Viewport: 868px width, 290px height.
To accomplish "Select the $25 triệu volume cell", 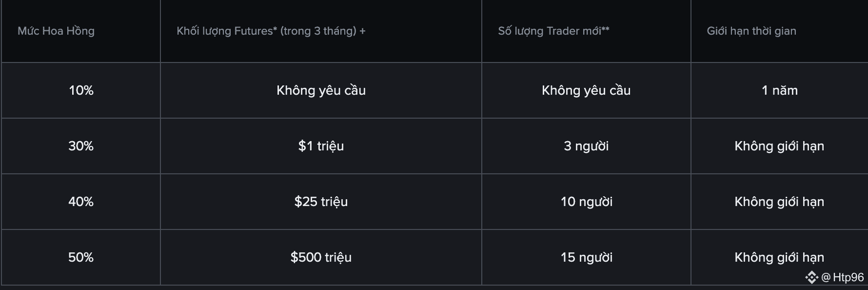I will click(321, 202).
